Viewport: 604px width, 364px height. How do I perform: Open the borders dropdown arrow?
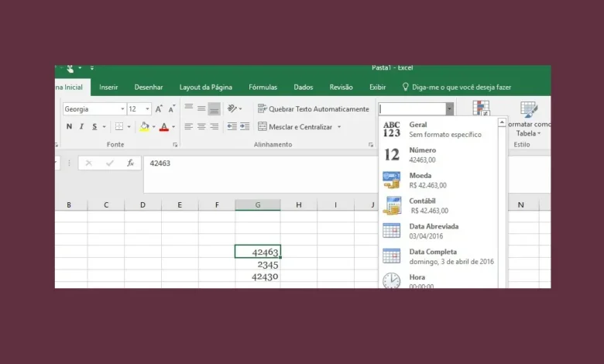pos(129,127)
